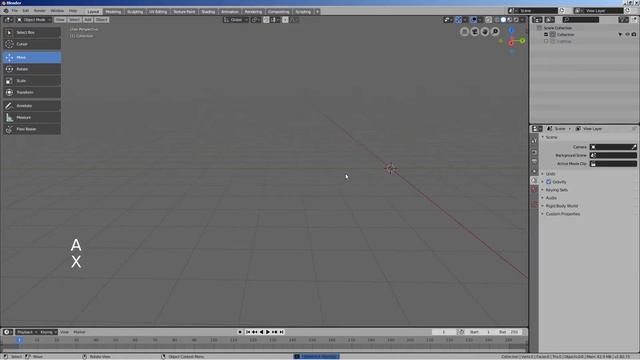Click the toggle orthographic grid view button
The image size is (640, 360).
coord(464,32)
